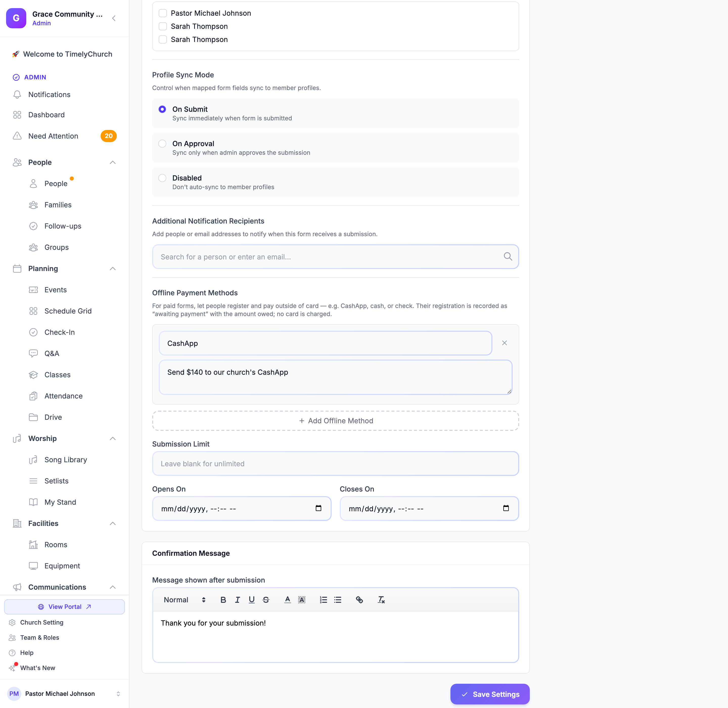
Task: Insert bulleted list in confirmation message
Action: click(338, 600)
